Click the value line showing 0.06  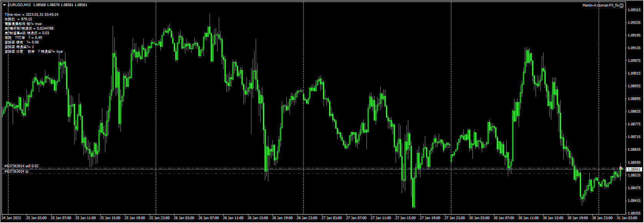(x=22, y=42)
